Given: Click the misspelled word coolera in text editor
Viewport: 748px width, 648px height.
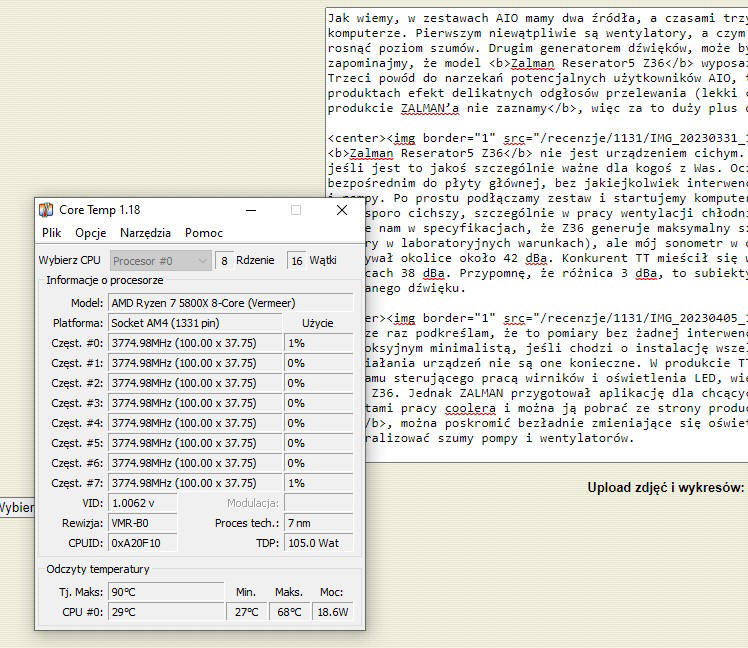Looking at the screenshot, I should 470,408.
